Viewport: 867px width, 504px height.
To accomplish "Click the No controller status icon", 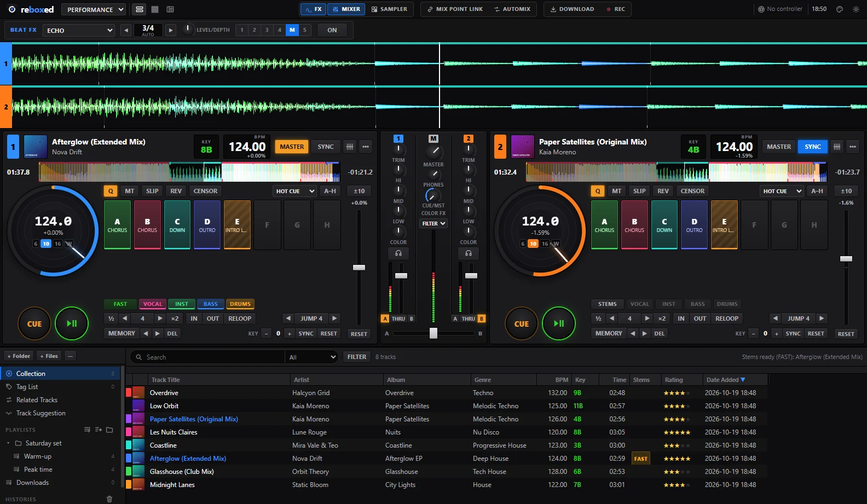I will 761,9.
